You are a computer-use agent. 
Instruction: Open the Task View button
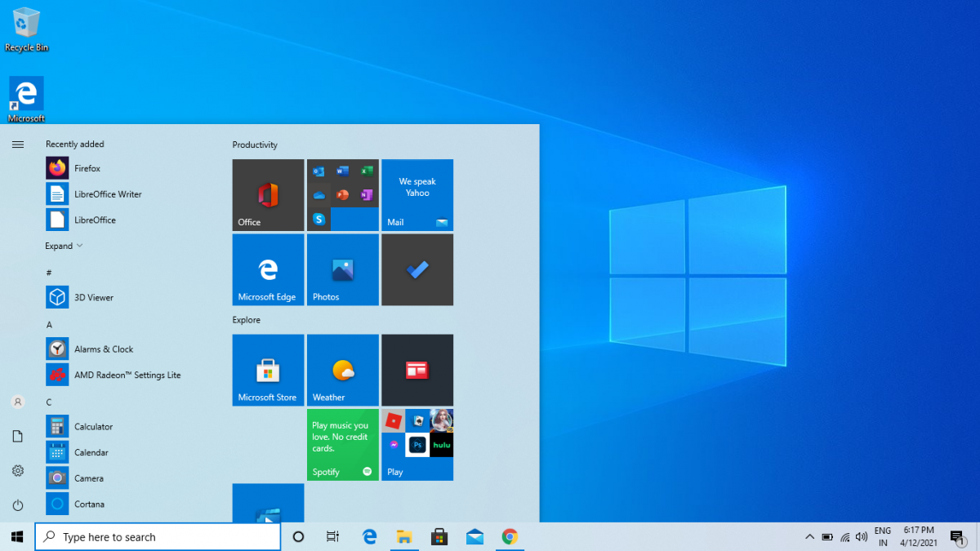[x=332, y=536]
